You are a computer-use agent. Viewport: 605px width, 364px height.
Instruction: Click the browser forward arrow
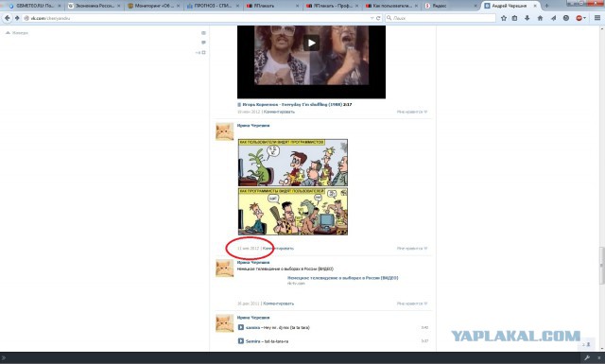coord(17,18)
